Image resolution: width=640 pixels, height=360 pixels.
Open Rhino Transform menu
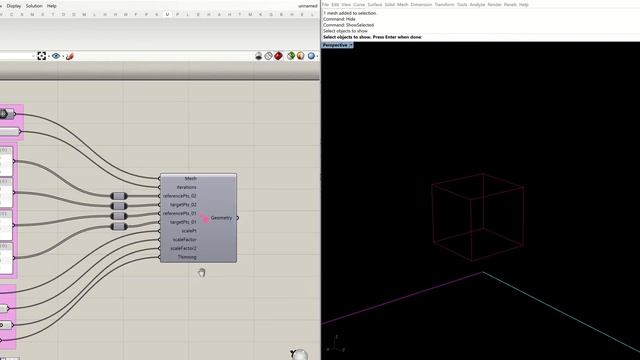[444, 4]
